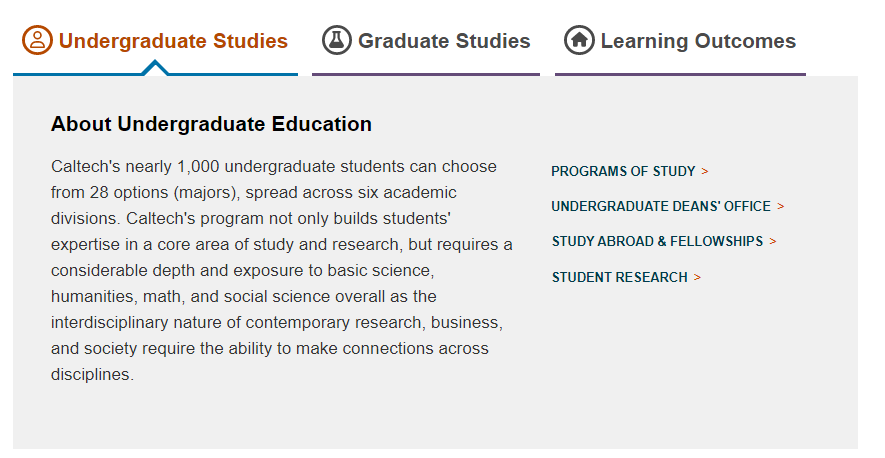
Task: Select the Undergraduate Studies tab label
Action: coord(173,41)
